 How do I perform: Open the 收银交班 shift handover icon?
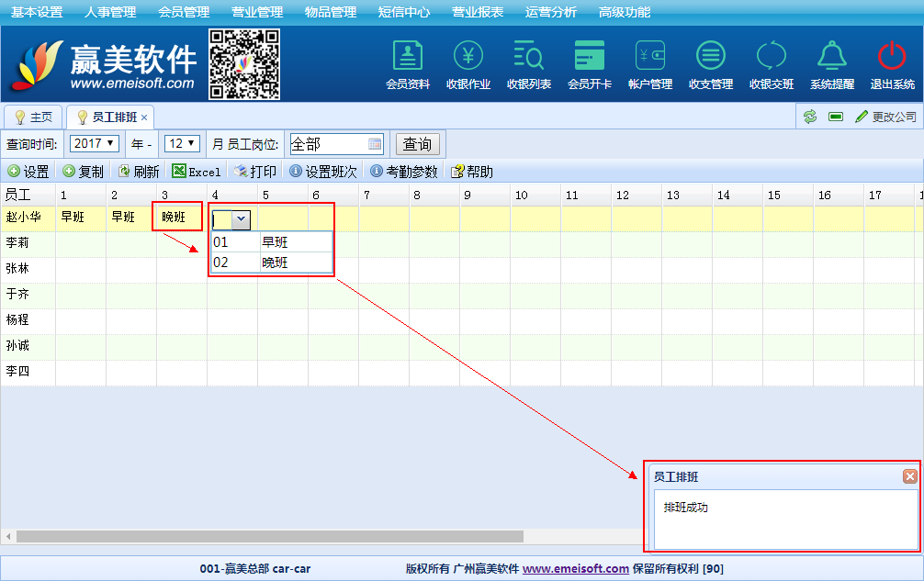point(772,57)
